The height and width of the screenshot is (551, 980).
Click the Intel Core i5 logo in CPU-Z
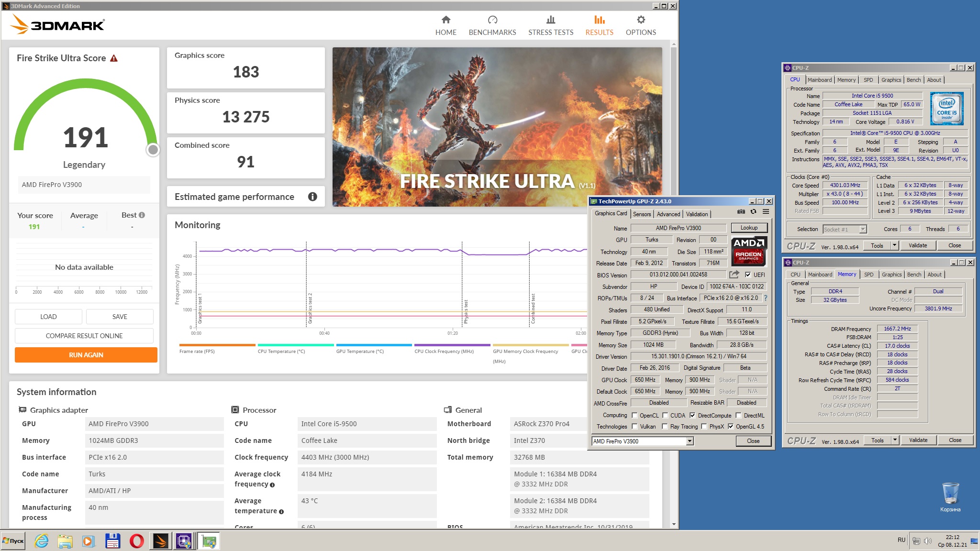947,109
